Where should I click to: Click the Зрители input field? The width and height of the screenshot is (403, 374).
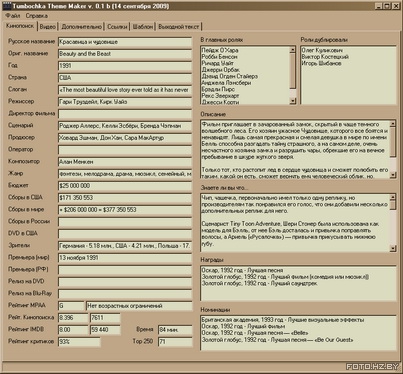tap(125, 246)
